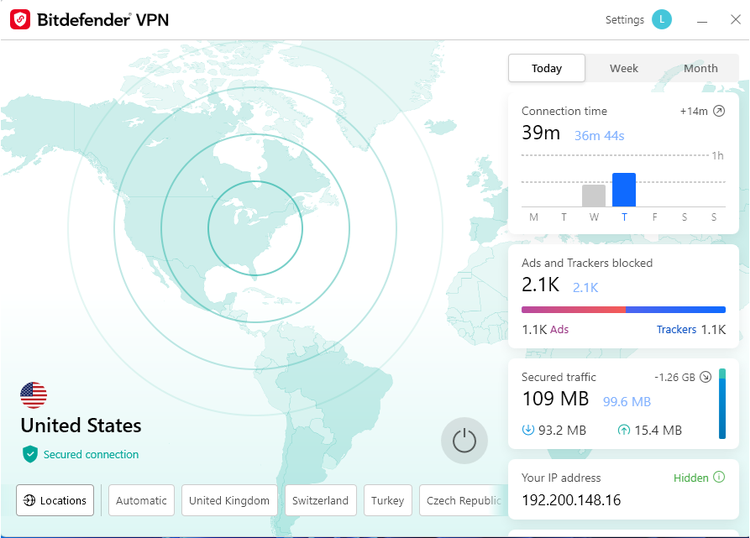This screenshot has width=750, height=538.
Task: Minimize the Bitdefender VPN window
Action: click(702, 21)
